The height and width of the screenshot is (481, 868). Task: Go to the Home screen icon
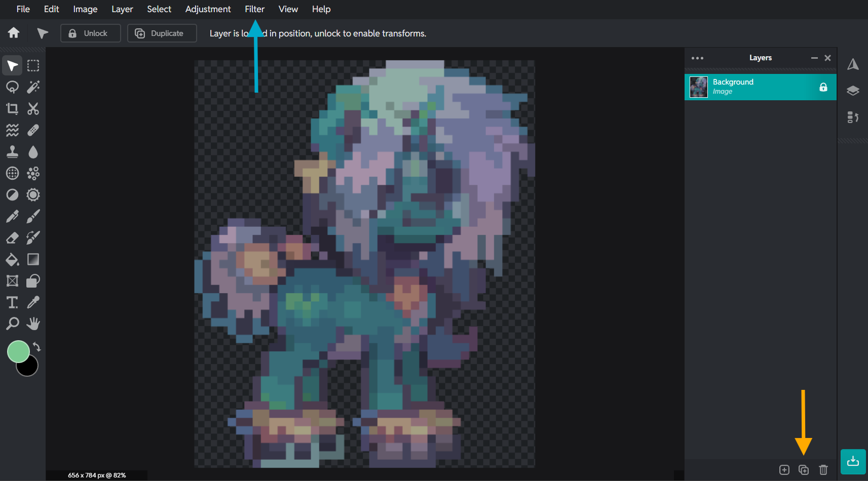tap(14, 33)
